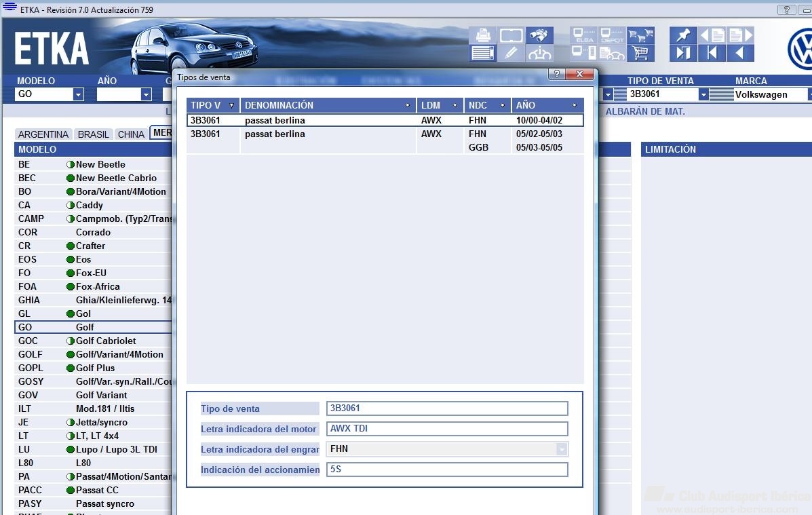This screenshot has width=812, height=515.
Task: Open the AÑO dropdown arrow
Action: [146, 94]
